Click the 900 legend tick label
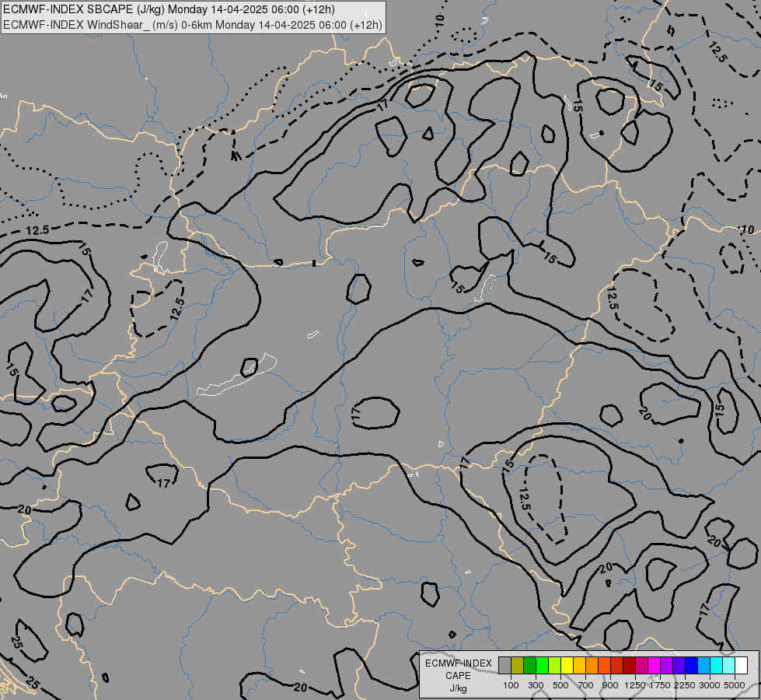 pos(610,685)
